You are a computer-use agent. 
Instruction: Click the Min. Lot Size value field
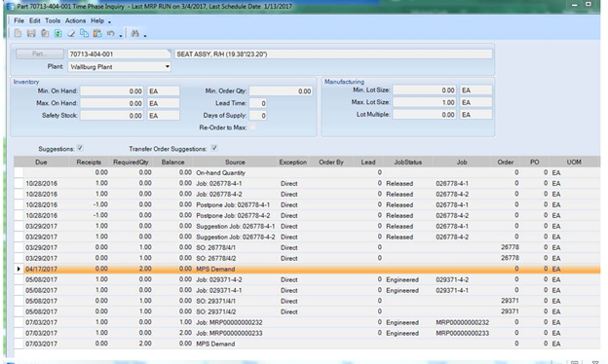[x=425, y=91]
